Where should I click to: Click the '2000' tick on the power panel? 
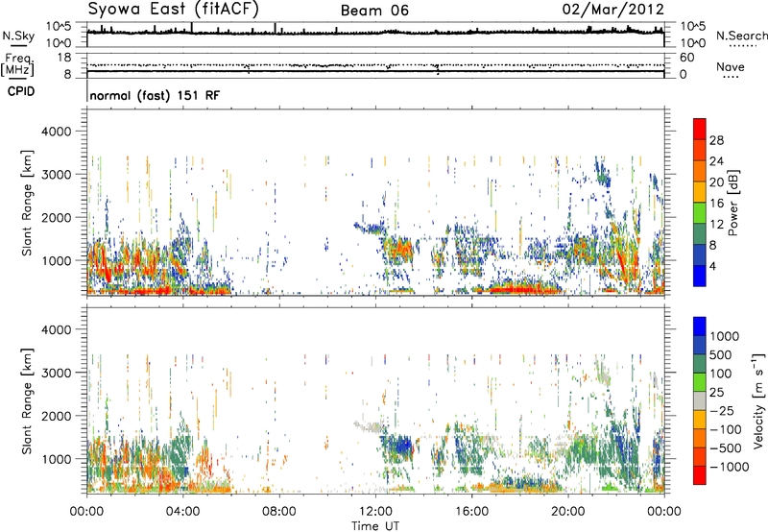point(56,217)
